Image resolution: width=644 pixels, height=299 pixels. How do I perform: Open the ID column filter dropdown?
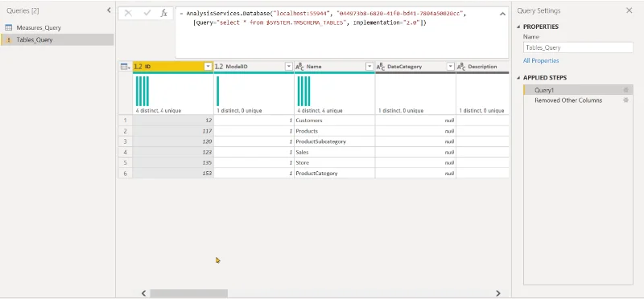[x=208, y=67]
